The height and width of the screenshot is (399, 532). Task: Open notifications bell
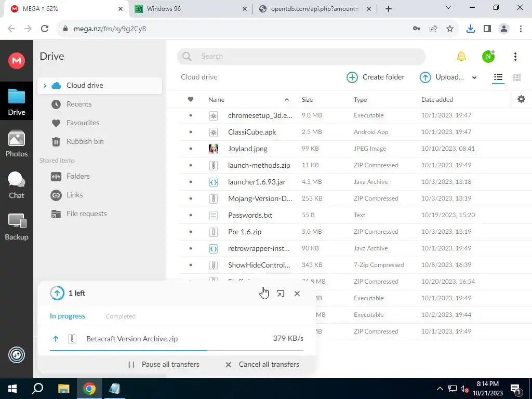pyautogui.click(x=461, y=56)
